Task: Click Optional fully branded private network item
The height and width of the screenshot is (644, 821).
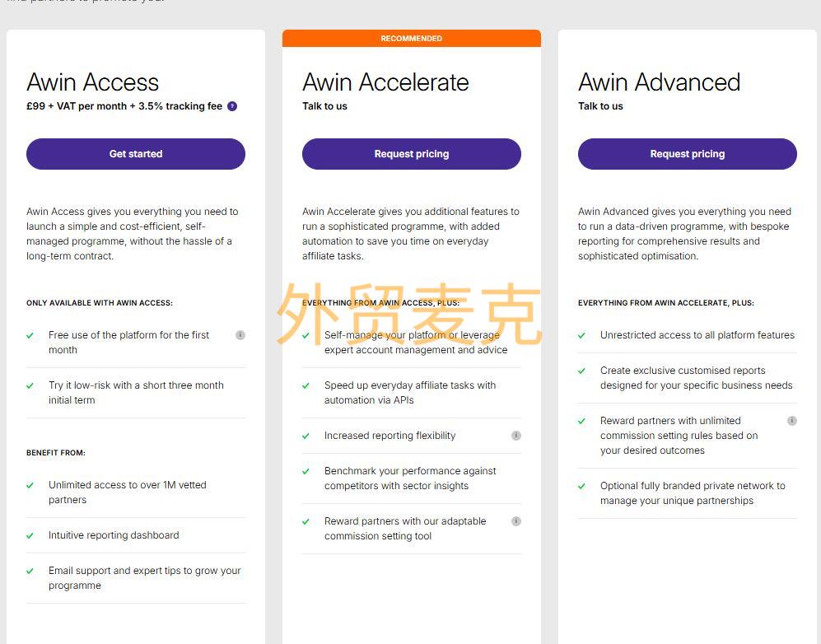Action: (693, 493)
